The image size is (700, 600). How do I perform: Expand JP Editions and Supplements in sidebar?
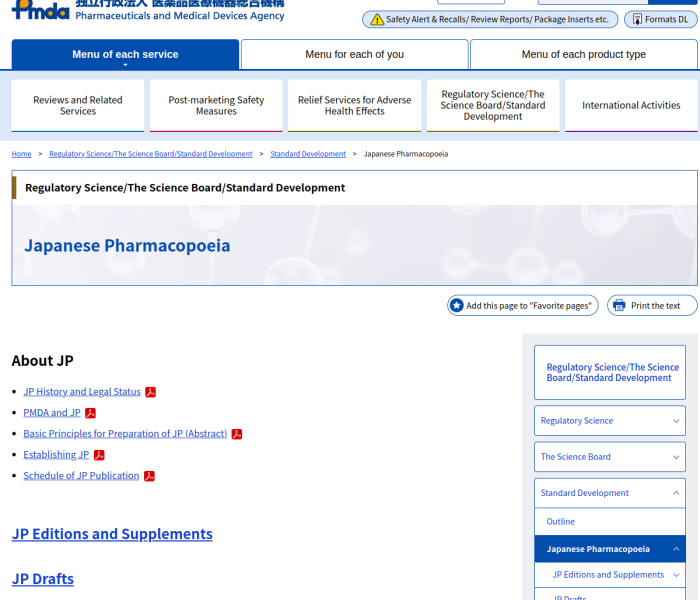[x=676, y=575]
